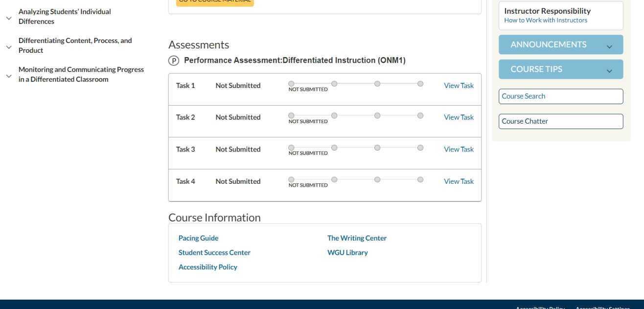Expand the Announcements panel chevron
The width and height of the screenshot is (644, 309).
click(609, 46)
